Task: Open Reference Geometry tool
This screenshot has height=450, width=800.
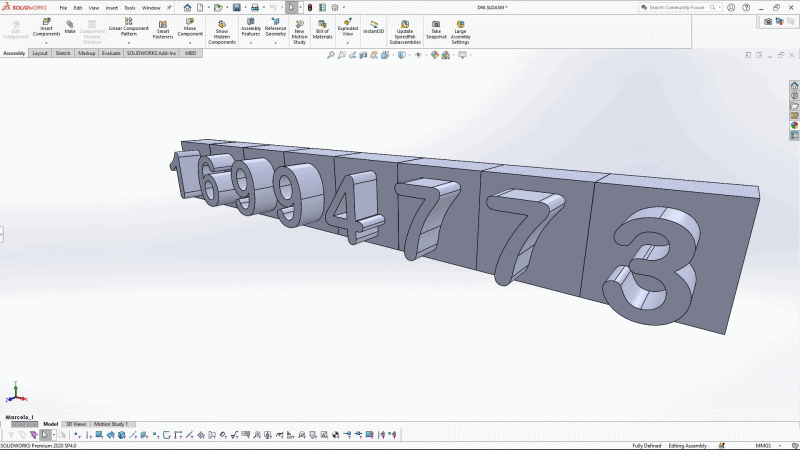Action: [x=276, y=28]
